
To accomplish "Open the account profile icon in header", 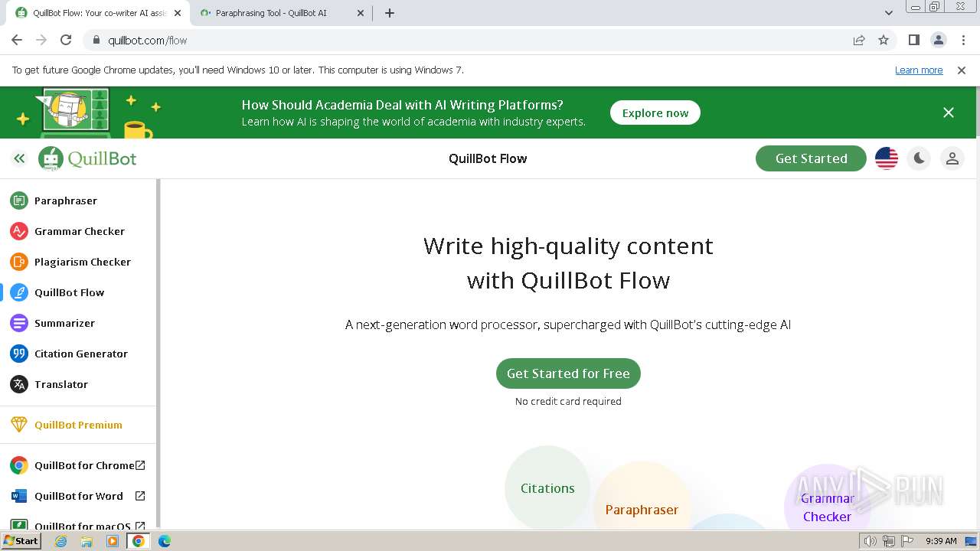I will [x=952, y=158].
